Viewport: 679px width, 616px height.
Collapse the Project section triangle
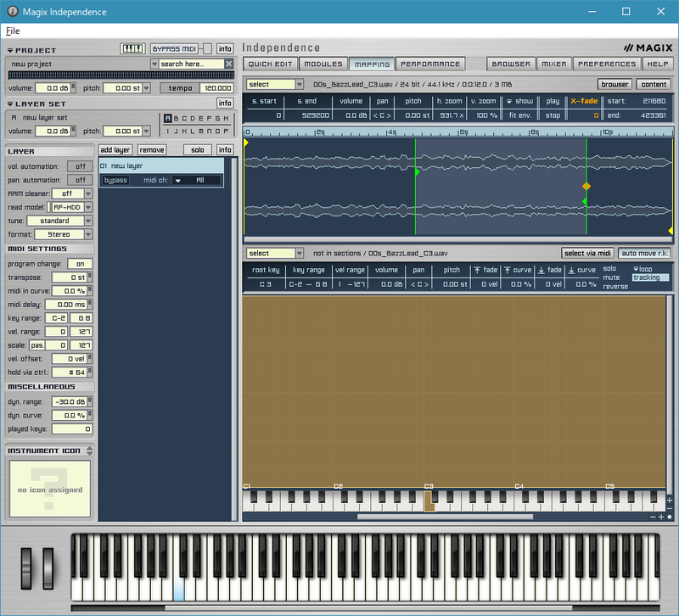click(10, 50)
